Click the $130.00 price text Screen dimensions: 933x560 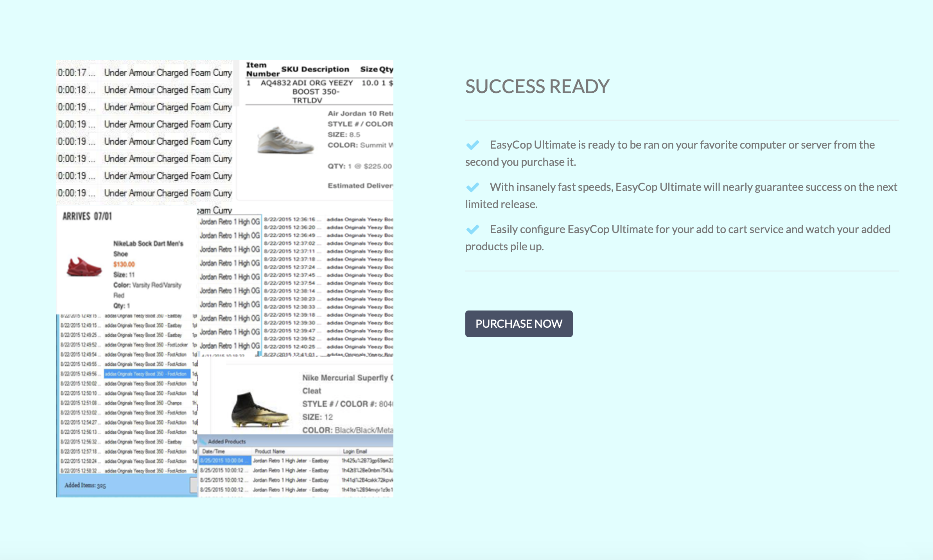point(124,264)
